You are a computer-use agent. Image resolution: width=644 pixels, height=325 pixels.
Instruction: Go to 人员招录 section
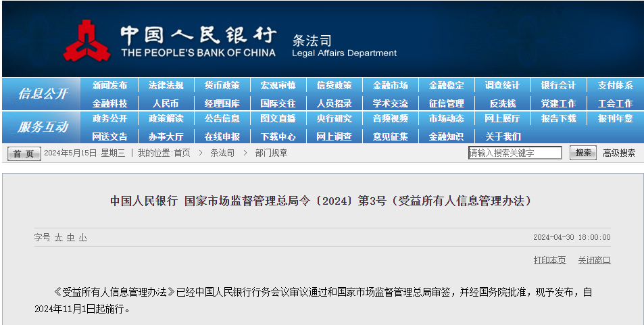tap(335, 103)
